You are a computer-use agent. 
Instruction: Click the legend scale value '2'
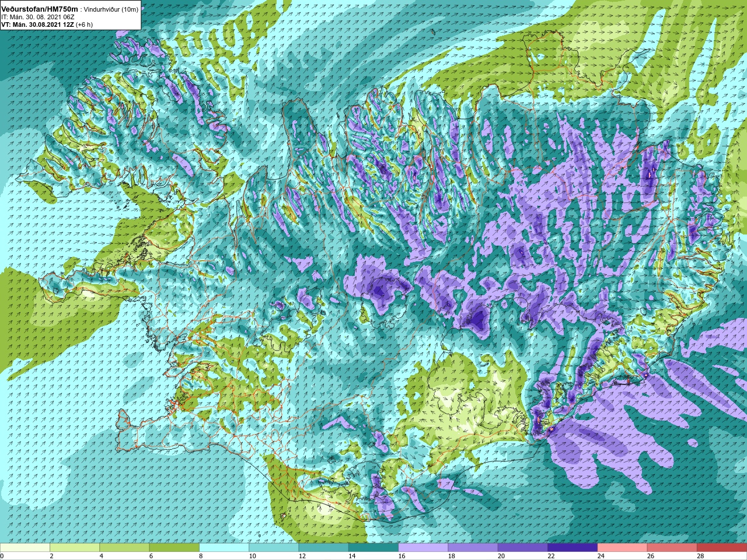(x=51, y=556)
